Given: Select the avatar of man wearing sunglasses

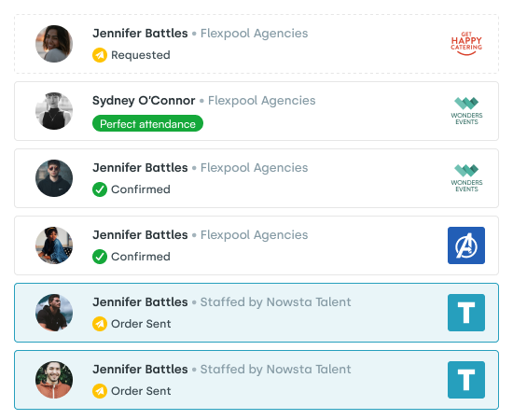Looking at the screenshot, I should click(54, 178).
